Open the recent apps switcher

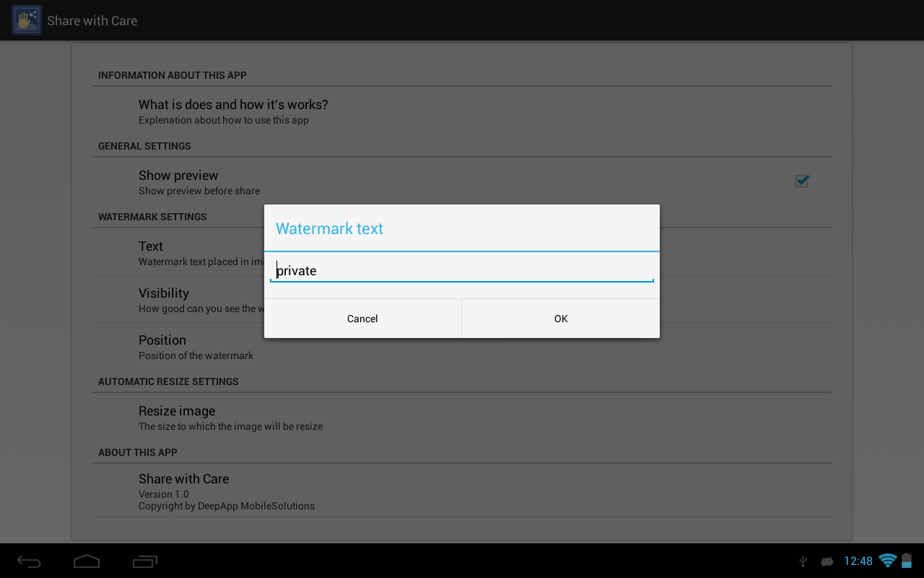tap(145, 561)
